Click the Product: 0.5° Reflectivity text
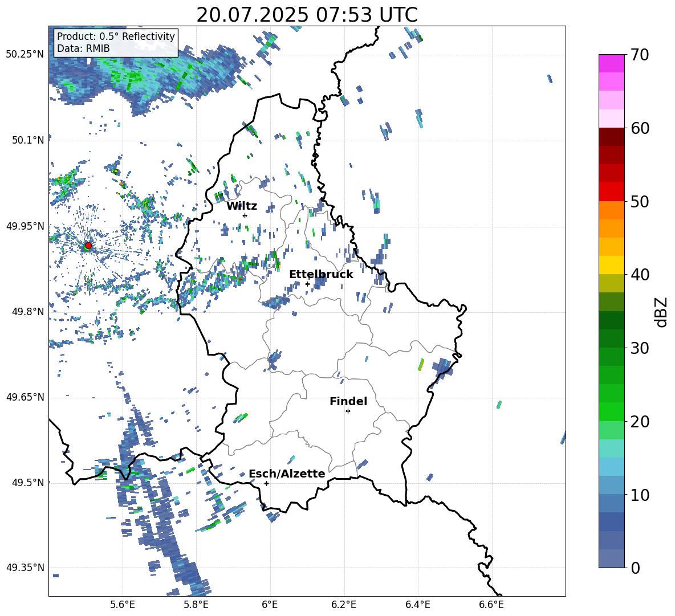The width and height of the screenshot is (675, 616). pyautogui.click(x=116, y=36)
